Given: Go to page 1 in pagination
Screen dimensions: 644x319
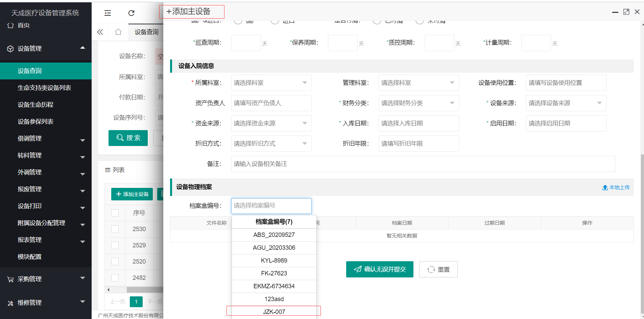Looking at the screenshot, I should point(136,302).
